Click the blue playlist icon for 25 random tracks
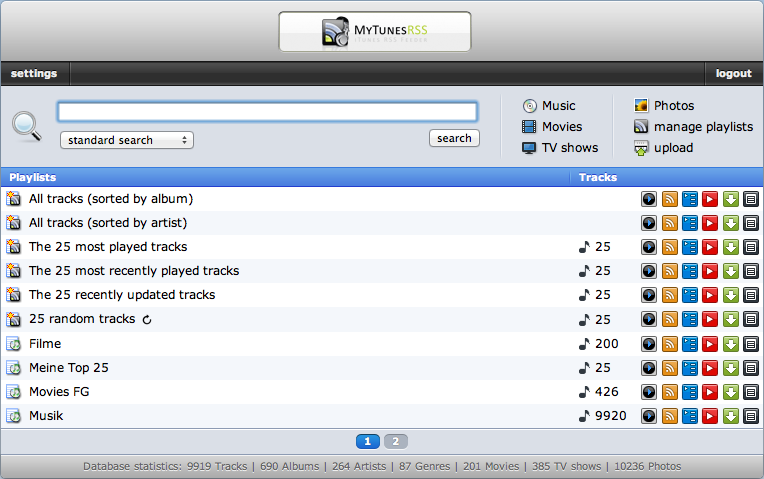The image size is (764, 479). (x=689, y=320)
